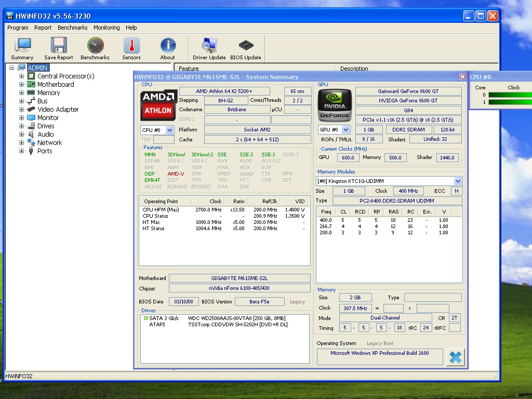Click the Feature column header
Screen dimensions: 532x399
pyautogui.click(x=255, y=68)
